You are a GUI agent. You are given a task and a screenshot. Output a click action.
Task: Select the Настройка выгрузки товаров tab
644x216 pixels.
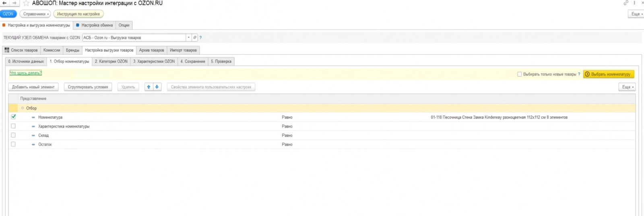(x=109, y=50)
